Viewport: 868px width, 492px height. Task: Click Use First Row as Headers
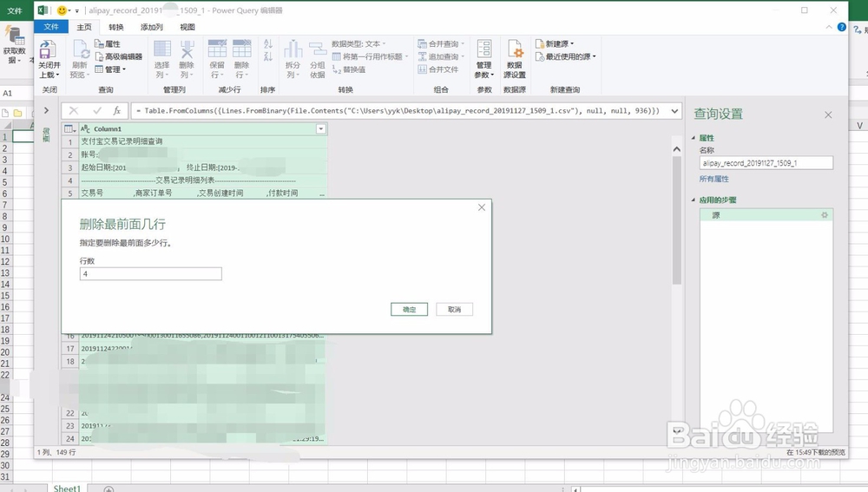[x=370, y=56]
